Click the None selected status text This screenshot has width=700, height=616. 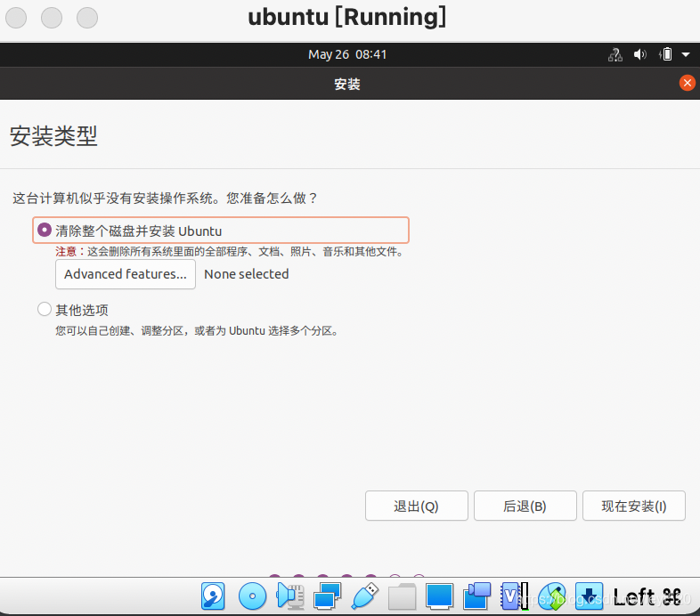[247, 274]
